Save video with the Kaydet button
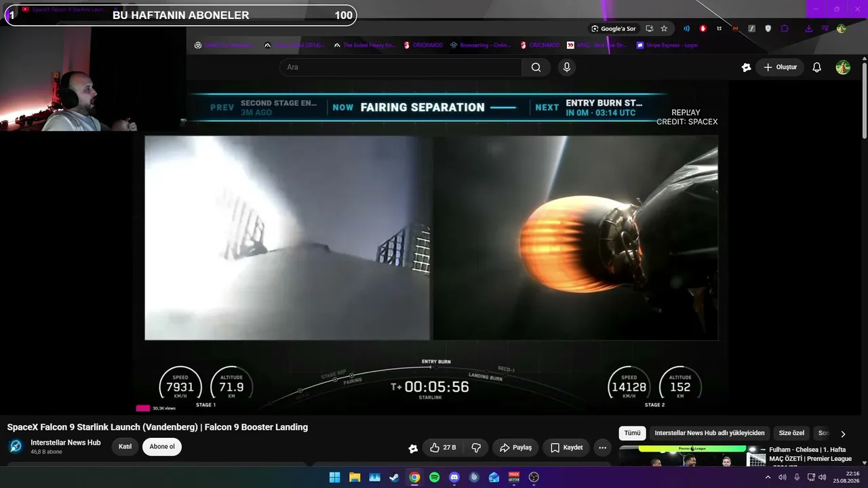868x488 pixels. tap(566, 447)
